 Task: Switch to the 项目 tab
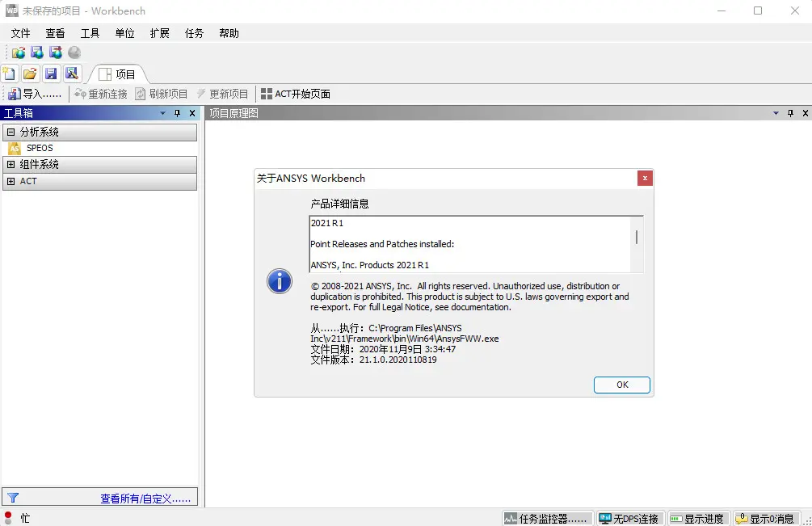117,74
